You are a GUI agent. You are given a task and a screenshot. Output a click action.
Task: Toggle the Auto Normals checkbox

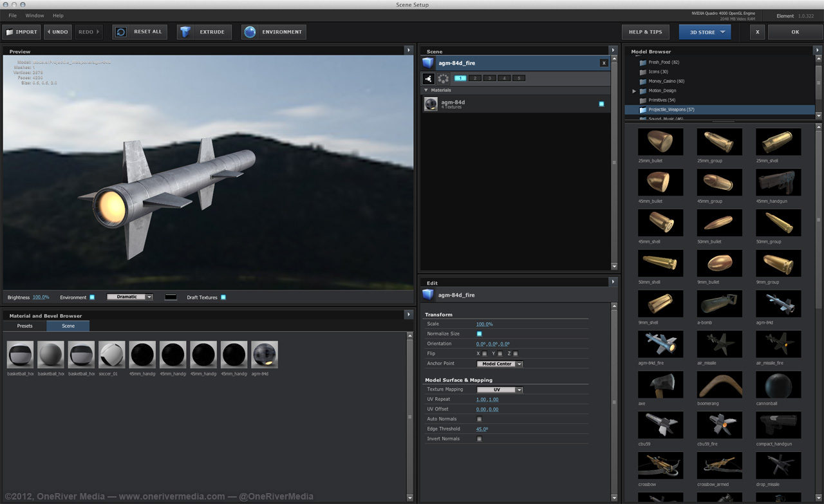click(479, 419)
